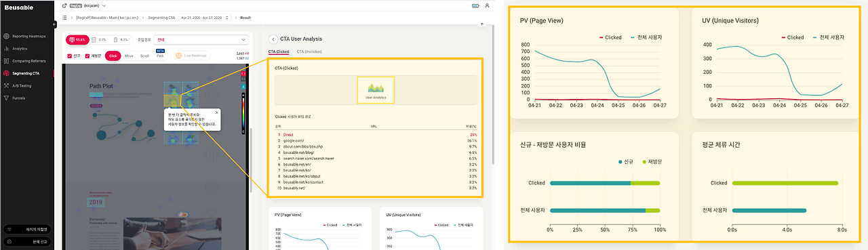Go back from CTA User Analysis
Screen dimensions: 868x250
coord(273,39)
